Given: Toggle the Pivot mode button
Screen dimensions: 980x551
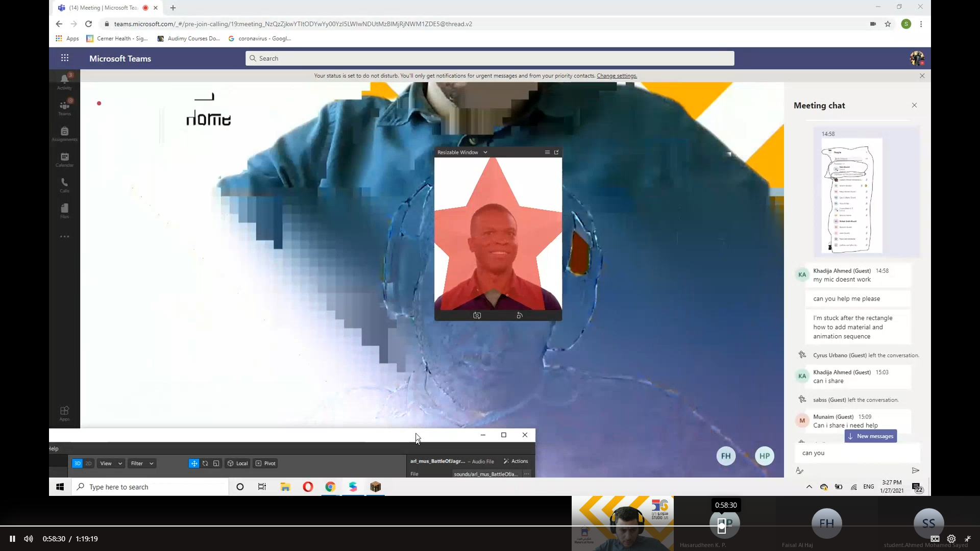Looking at the screenshot, I should pos(265,463).
